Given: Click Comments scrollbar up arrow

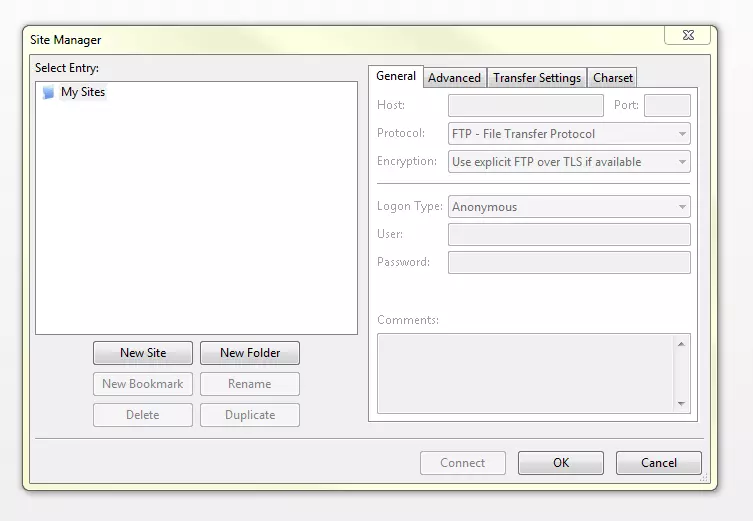Looking at the screenshot, I should click(x=681, y=344).
